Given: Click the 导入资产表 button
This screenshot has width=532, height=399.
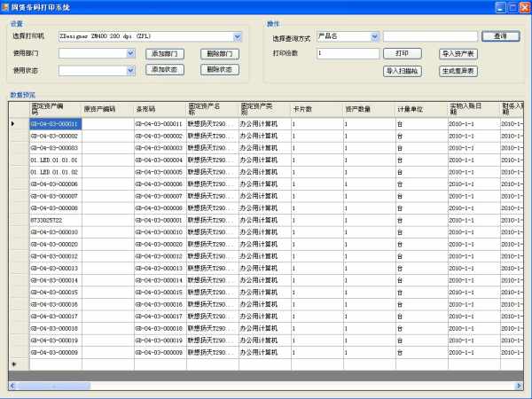Looking at the screenshot, I should click(x=458, y=54).
